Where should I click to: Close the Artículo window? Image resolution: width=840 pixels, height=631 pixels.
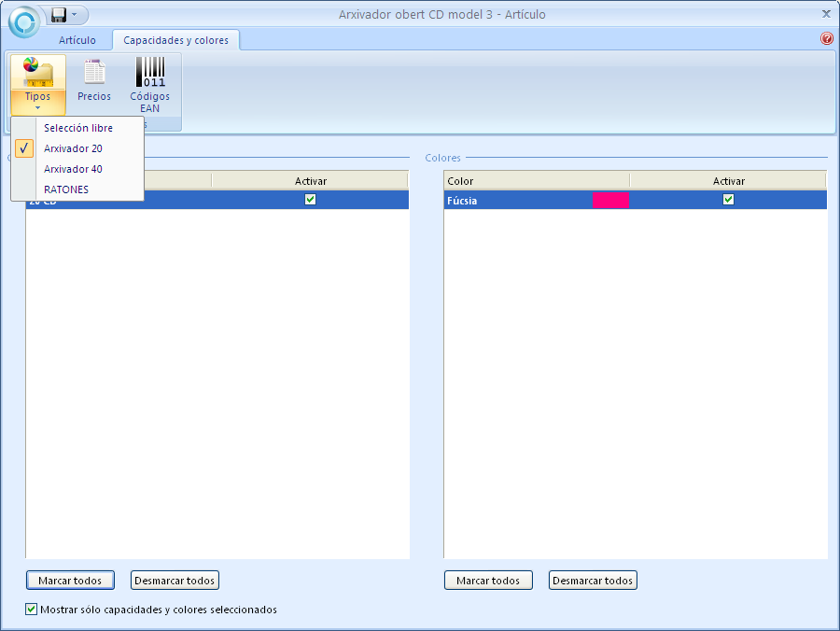[x=826, y=14]
